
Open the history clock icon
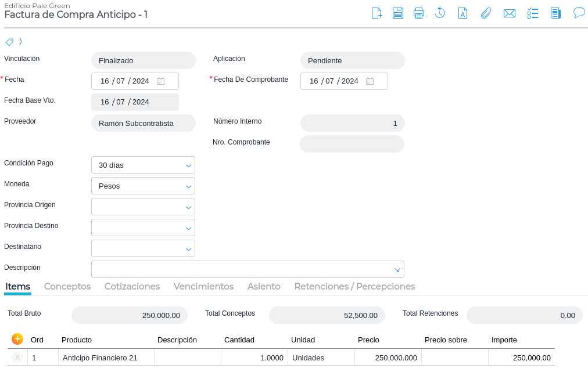point(440,13)
